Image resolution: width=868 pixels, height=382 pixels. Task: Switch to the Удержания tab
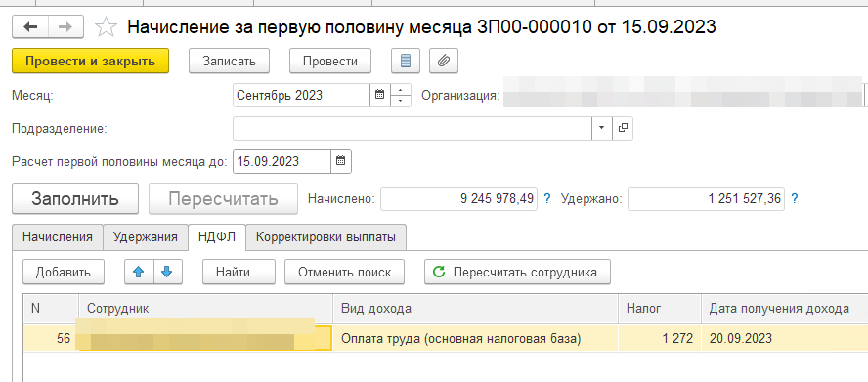[146, 237]
